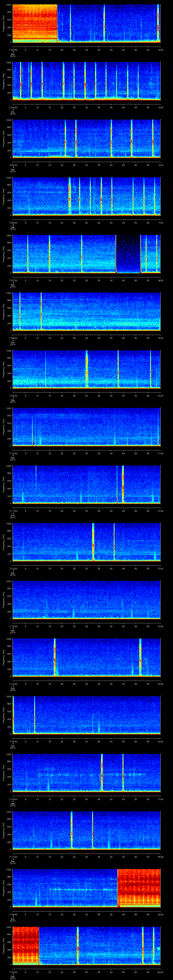
Task: Select the burst near 30 seconds in 7:09:00 spectrogram
Action: coord(87,369)
